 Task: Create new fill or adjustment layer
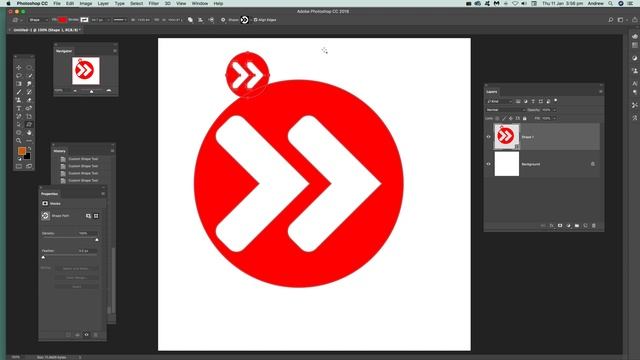click(568, 225)
